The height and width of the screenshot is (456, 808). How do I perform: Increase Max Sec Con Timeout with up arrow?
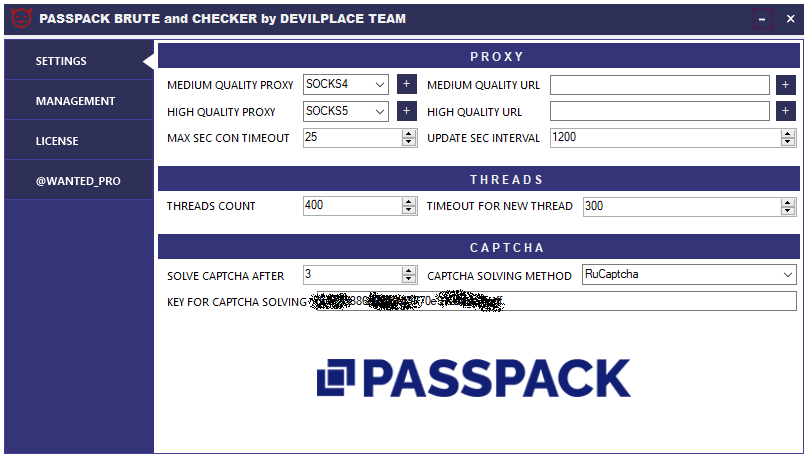click(409, 134)
